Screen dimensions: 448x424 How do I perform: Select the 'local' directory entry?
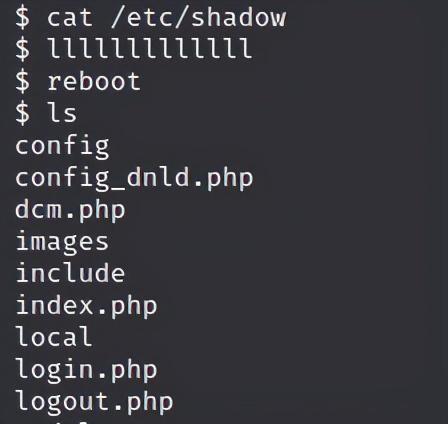pos(54,336)
